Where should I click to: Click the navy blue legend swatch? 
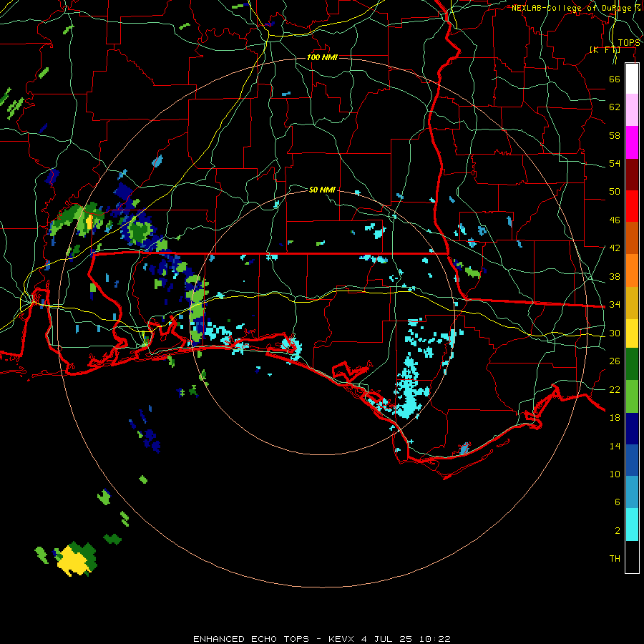tap(632, 429)
